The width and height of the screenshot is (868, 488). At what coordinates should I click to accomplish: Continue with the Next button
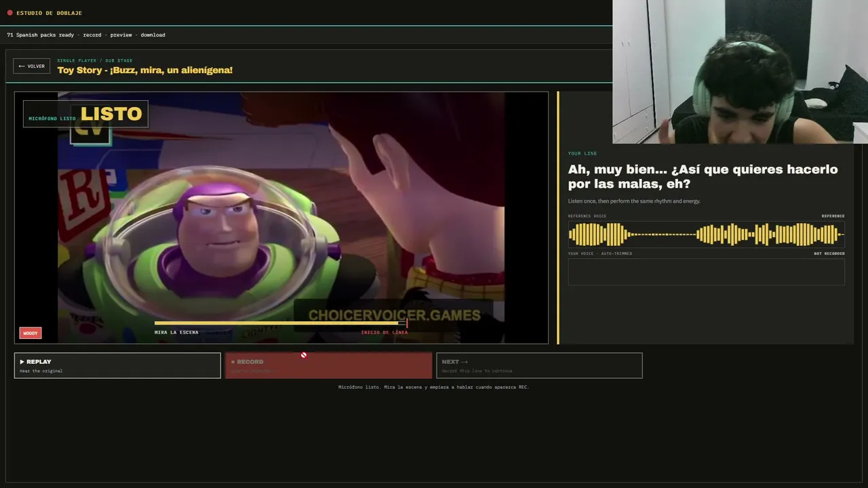539,365
